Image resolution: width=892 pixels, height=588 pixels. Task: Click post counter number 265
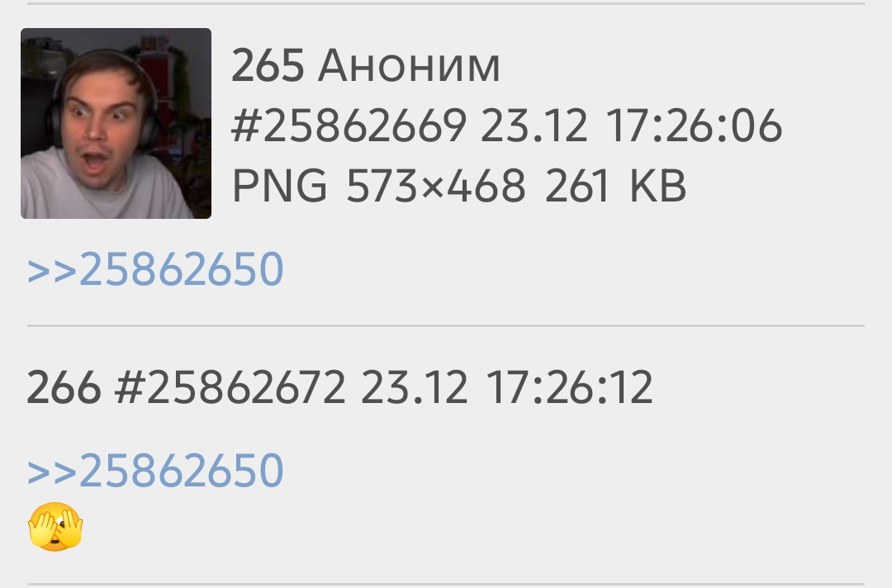coord(268,66)
